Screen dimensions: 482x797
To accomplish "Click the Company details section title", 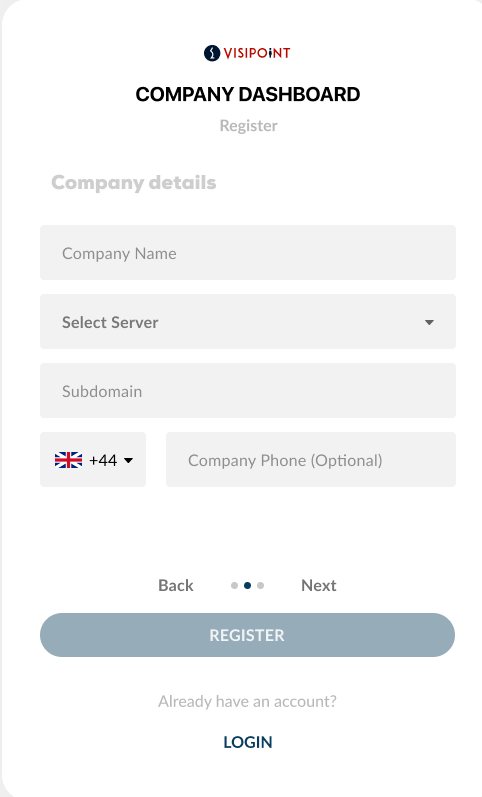I will [134, 183].
